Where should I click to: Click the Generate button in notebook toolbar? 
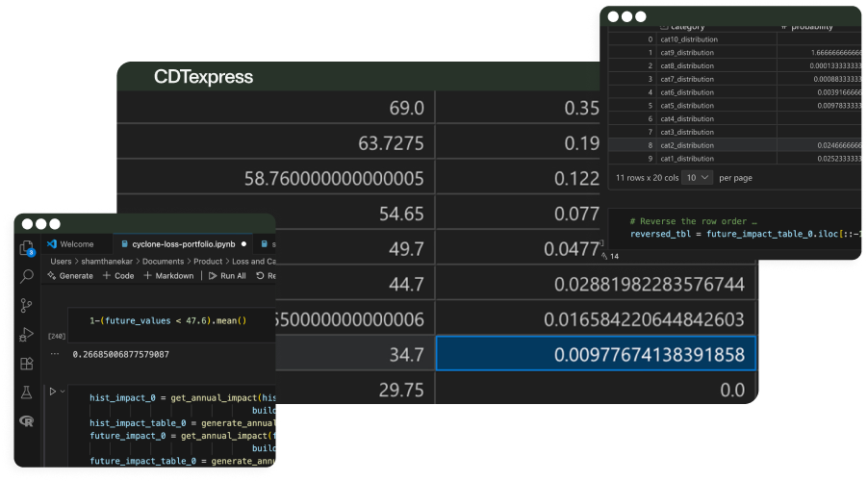coord(70,275)
